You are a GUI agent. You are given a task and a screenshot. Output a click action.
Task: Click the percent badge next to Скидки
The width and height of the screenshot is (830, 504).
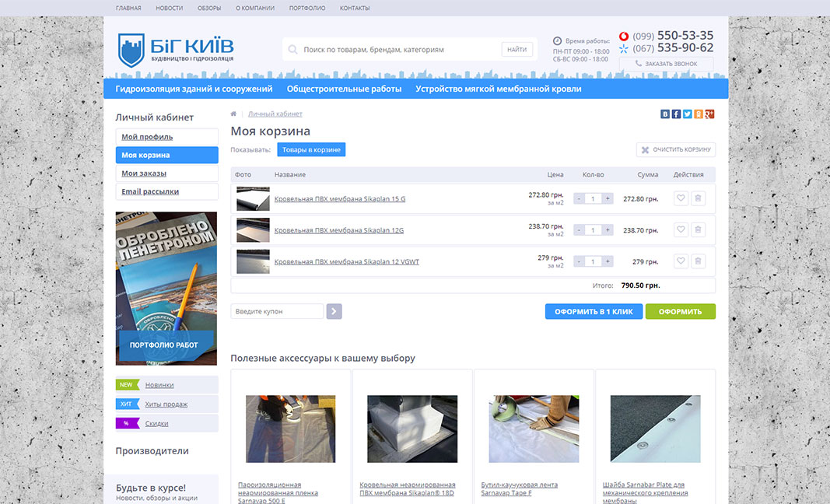click(x=128, y=423)
